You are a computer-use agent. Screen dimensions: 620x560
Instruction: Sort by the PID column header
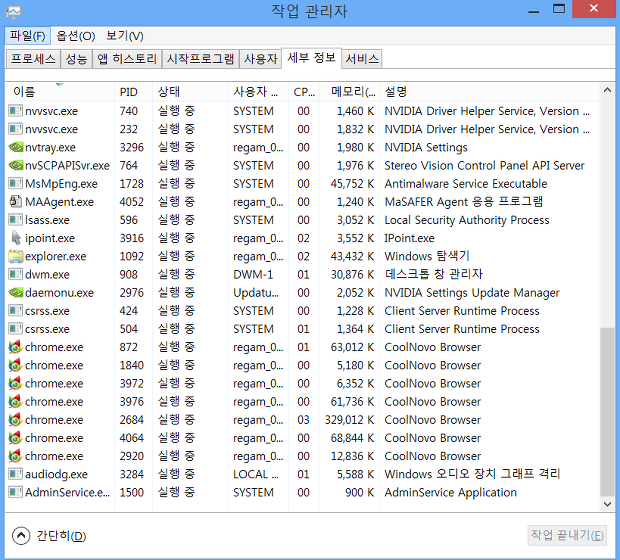[133, 92]
